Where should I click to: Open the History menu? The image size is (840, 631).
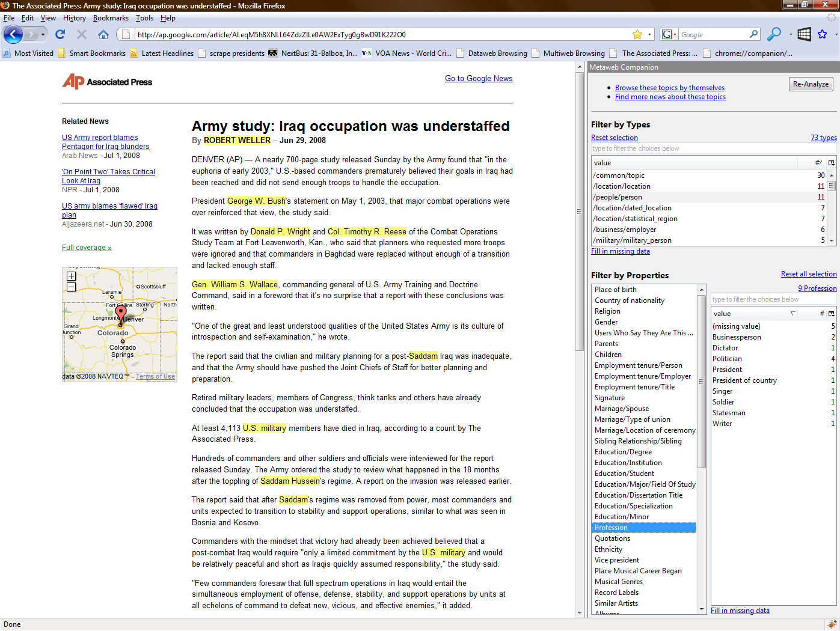[75, 18]
